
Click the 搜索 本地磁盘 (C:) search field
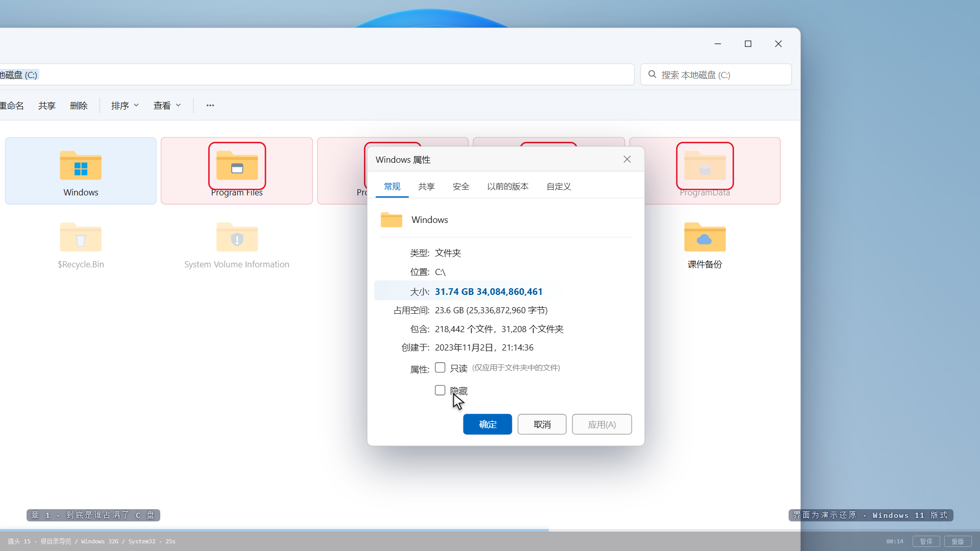pyautogui.click(x=716, y=74)
